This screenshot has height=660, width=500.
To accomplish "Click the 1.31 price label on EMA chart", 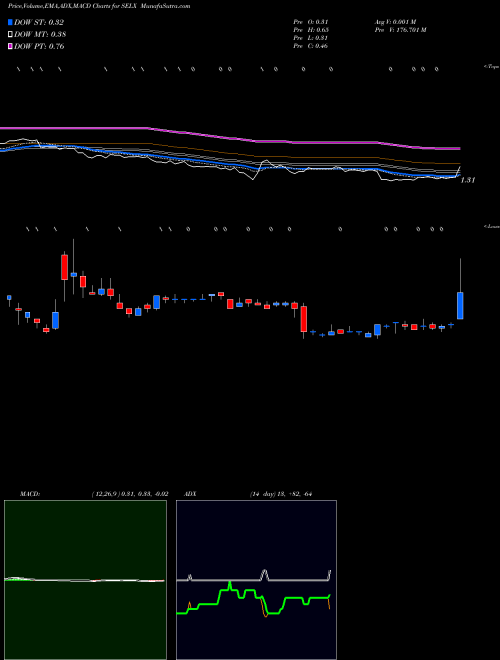I will pos(468,180).
